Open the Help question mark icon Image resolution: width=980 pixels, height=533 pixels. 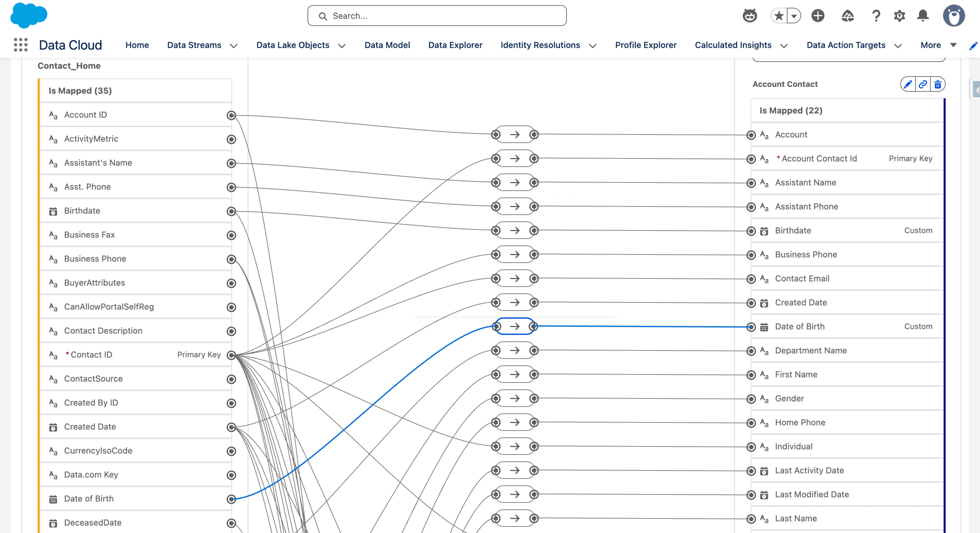tap(876, 16)
